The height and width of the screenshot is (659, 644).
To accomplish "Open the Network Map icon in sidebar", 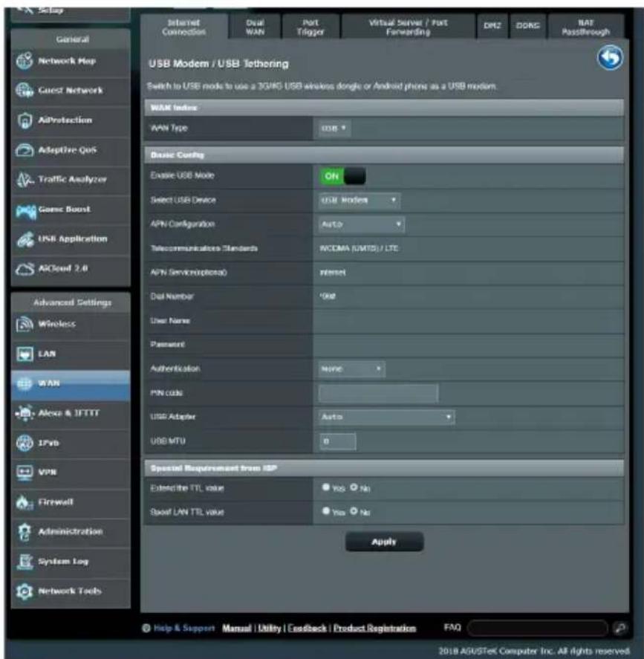I will (25, 62).
